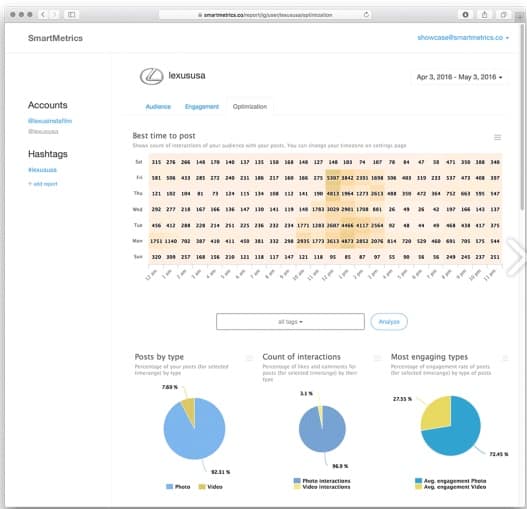The width and height of the screenshot is (527, 509).
Task: Click the Tuesday 2 pm cell 4117
Action: [x=362, y=225]
